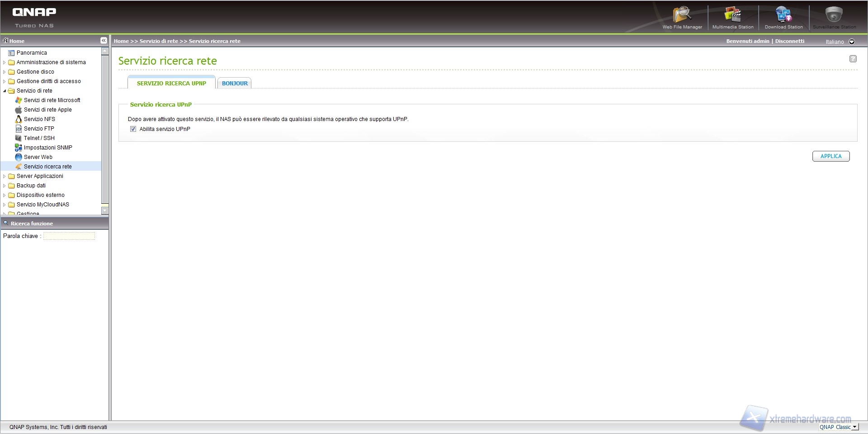Viewport: 868px width, 434px height.
Task: Select Server Web in sidebar
Action: (x=38, y=157)
